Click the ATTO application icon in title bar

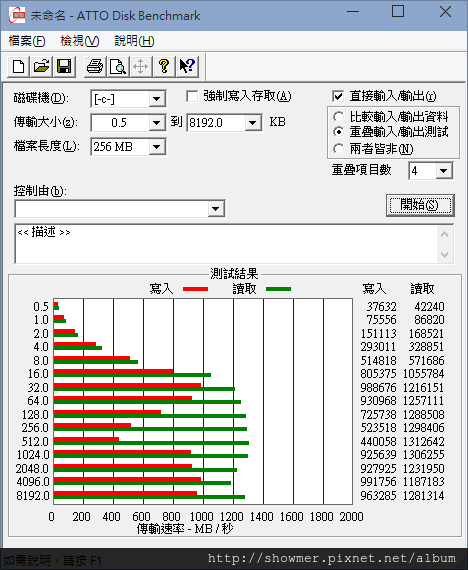point(17,15)
